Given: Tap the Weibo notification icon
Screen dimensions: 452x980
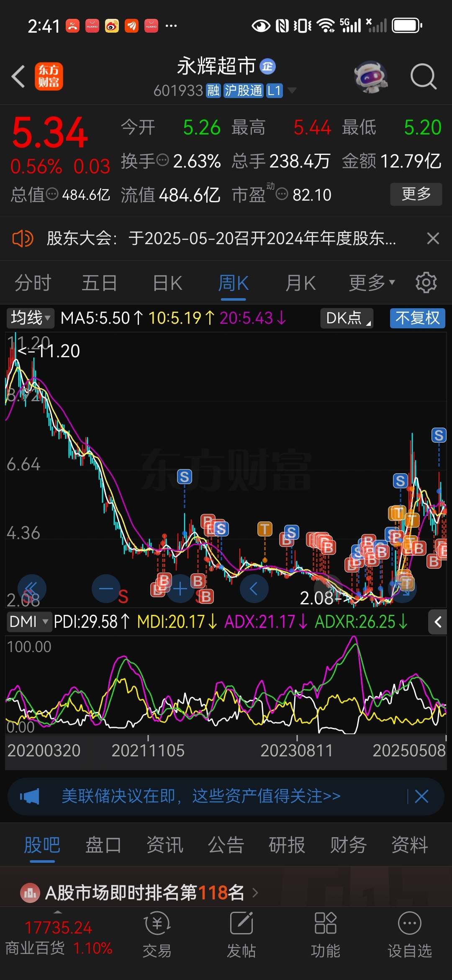Looking at the screenshot, I should point(112,26).
